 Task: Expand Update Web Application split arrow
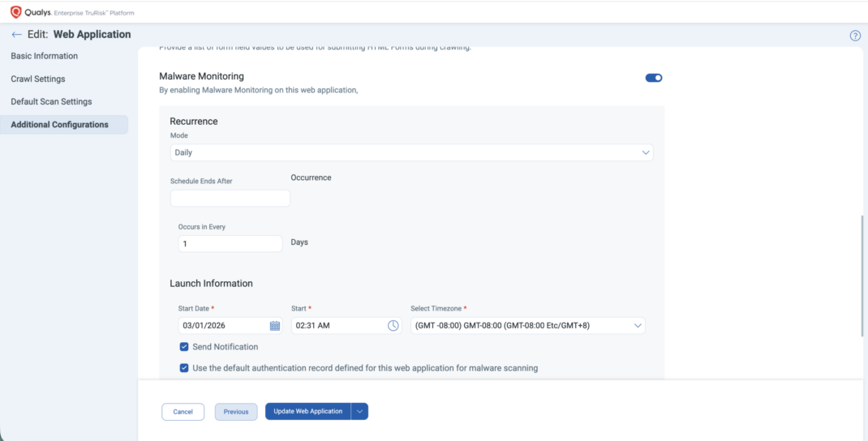(360, 411)
